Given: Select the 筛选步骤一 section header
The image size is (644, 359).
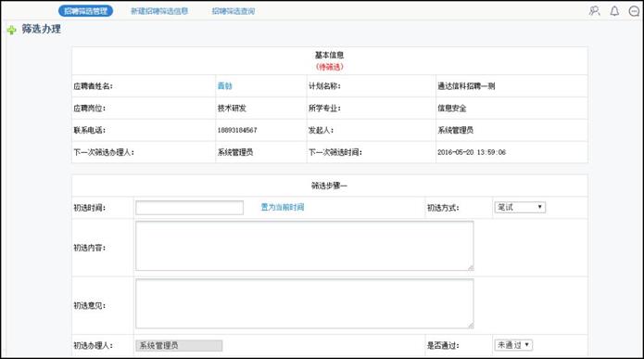Looking at the screenshot, I should click(329, 186).
